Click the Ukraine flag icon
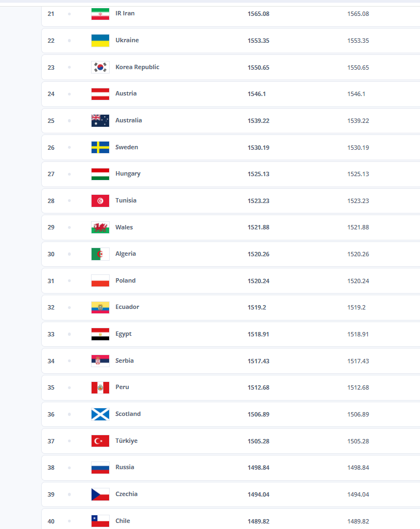This screenshot has width=420, height=529. coord(100,41)
